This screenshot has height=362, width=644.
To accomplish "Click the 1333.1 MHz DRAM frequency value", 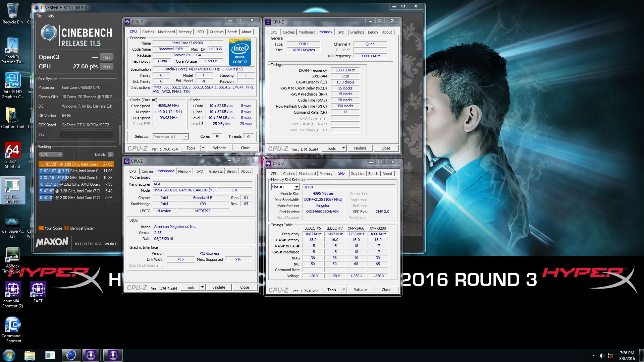I will click(345, 70).
